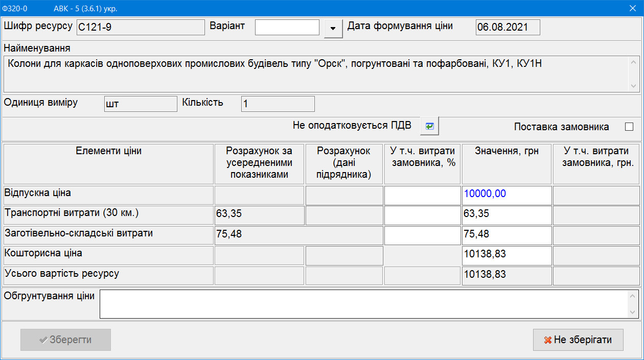Click Усього вартість ресурсу value 10138,83
Image resolution: width=644 pixels, height=360 pixels.
click(x=507, y=276)
